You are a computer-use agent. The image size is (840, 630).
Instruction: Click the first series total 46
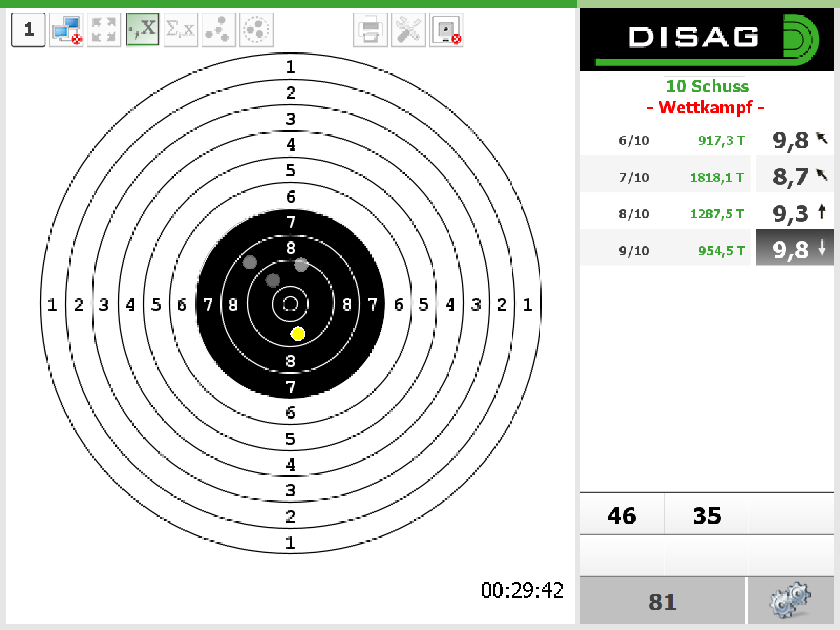point(622,516)
